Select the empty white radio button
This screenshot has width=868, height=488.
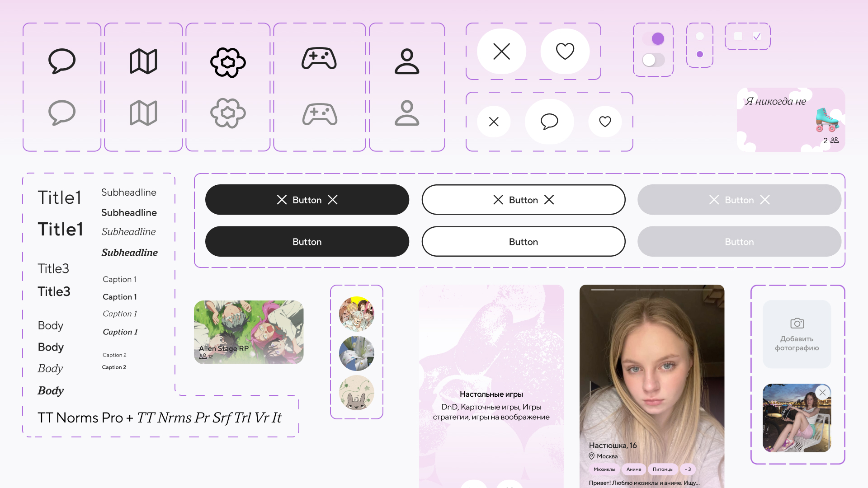point(700,36)
